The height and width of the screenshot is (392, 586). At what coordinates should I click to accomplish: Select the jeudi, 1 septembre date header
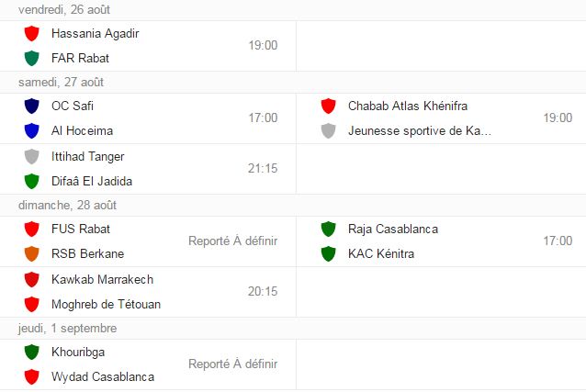67,328
